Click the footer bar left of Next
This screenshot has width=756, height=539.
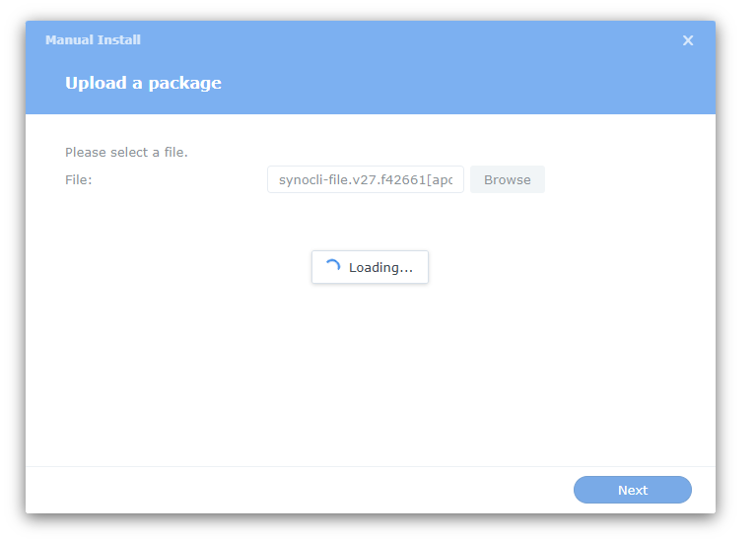[296, 490]
